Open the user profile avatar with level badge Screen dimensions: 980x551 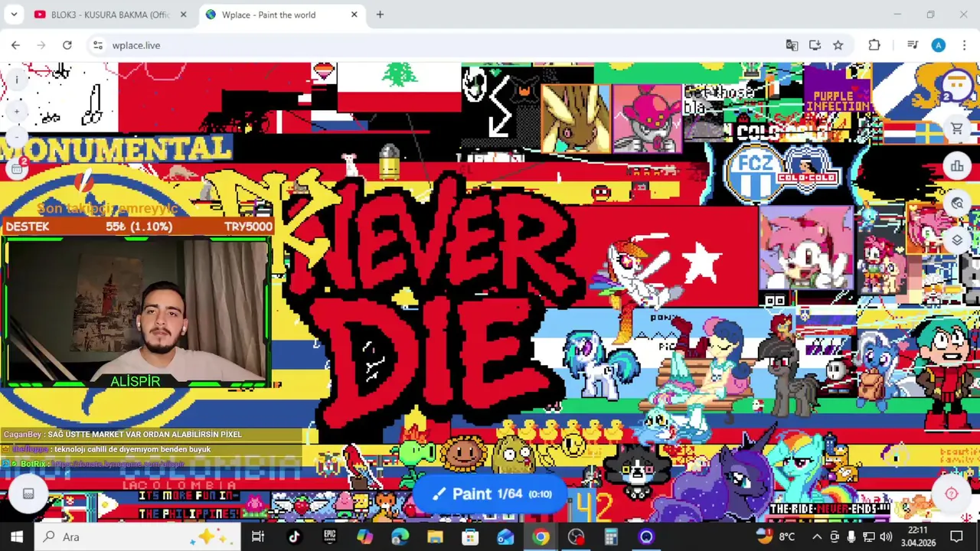click(956, 85)
